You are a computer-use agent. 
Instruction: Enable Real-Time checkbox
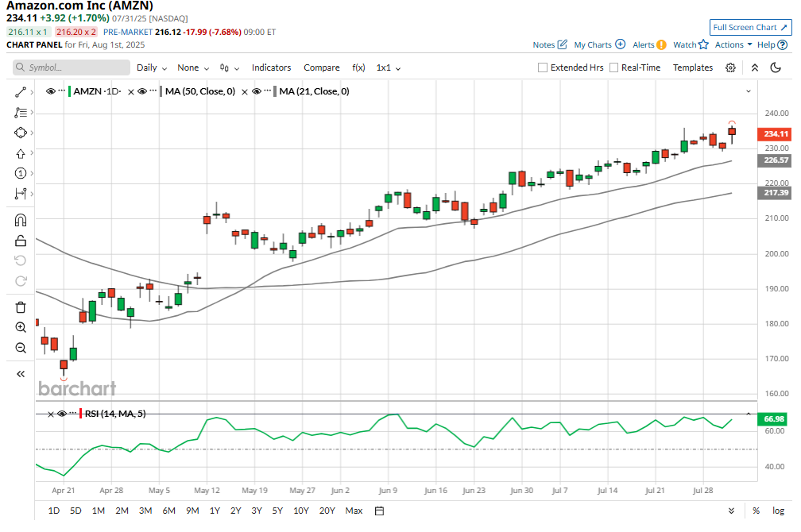coord(614,67)
